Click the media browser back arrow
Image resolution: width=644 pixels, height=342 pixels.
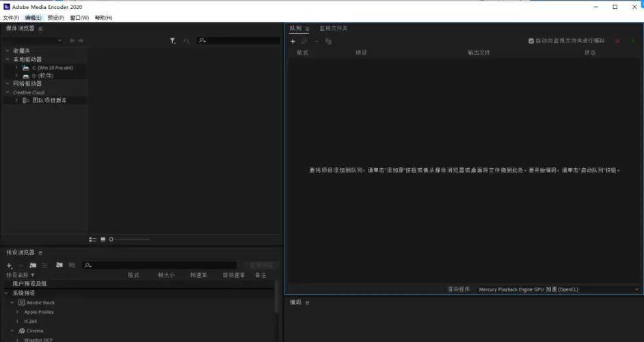pyautogui.click(x=72, y=40)
